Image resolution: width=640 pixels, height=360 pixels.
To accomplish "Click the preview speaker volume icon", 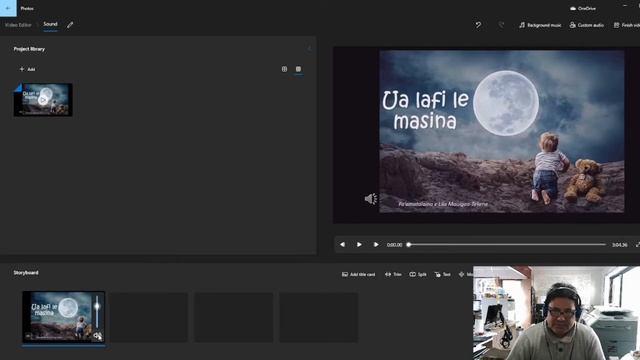I will pos(371,199).
